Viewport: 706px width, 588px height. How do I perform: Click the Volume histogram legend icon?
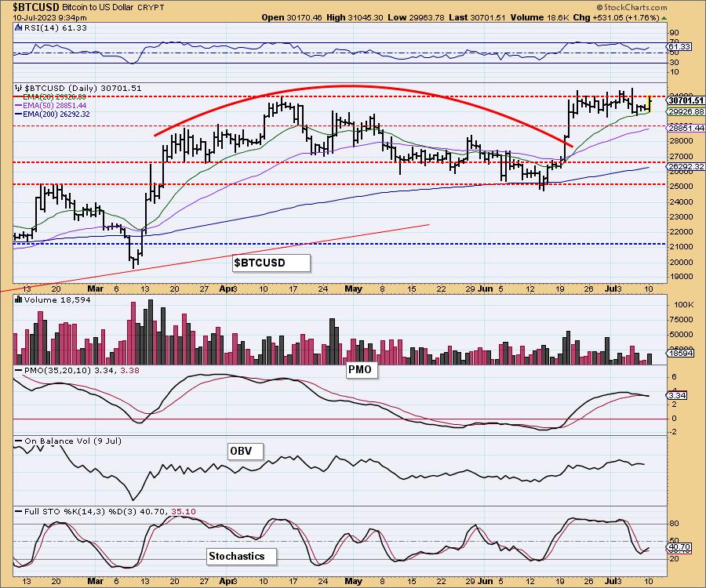(19, 299)
